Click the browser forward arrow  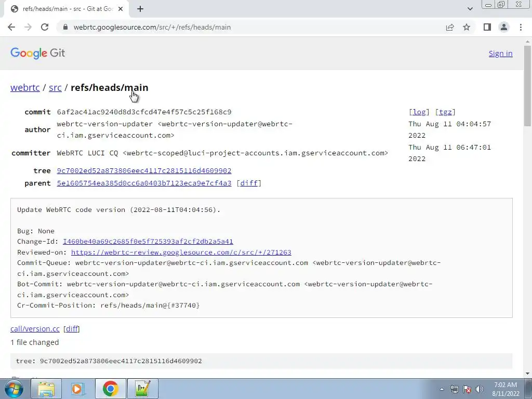pos(28,27)
